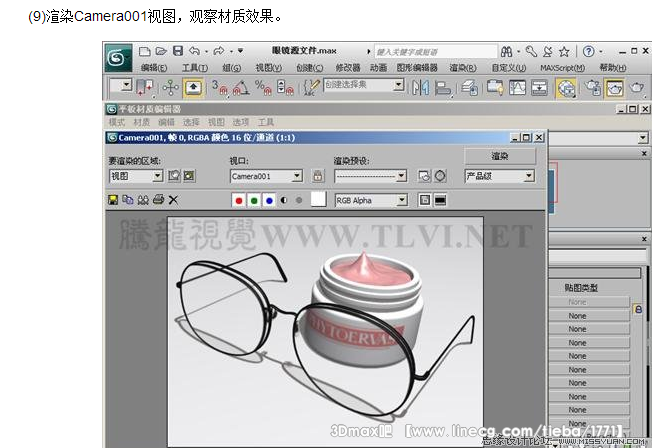Screen dimensions: 652x448
Task: Toggle the lock to viewport button
Action: tap(318, 176)
